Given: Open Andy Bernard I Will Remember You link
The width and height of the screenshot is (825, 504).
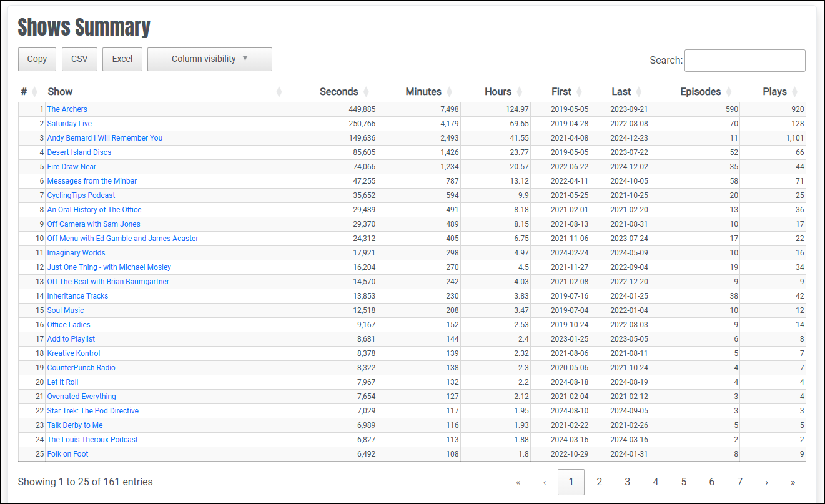Looking at the screenshot, I should pyautogui.click(x=105, y=138).
